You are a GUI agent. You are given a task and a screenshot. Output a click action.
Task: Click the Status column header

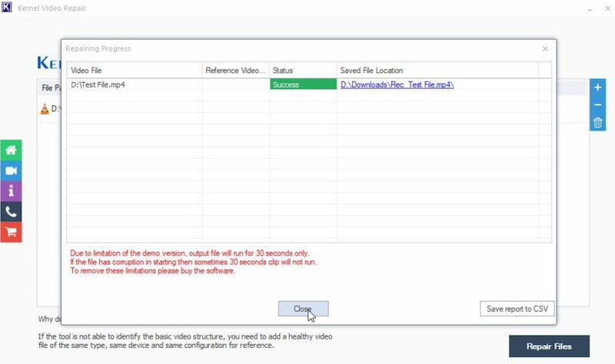(x=303, y=71)
